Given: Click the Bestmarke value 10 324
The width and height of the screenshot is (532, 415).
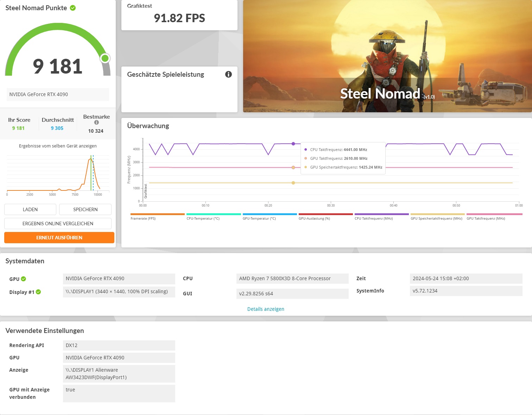Looking at the screenshot, I should 96,131.
